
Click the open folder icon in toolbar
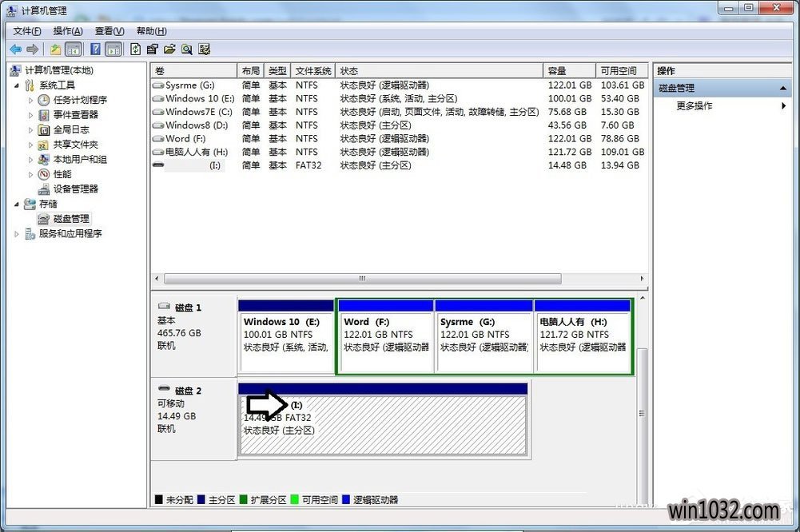[169, 50]
